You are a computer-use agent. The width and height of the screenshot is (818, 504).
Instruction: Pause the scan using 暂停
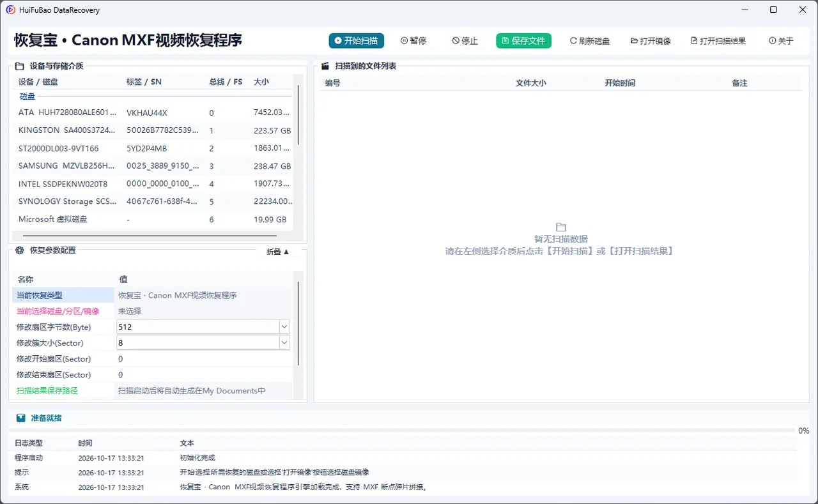(413, 41)
